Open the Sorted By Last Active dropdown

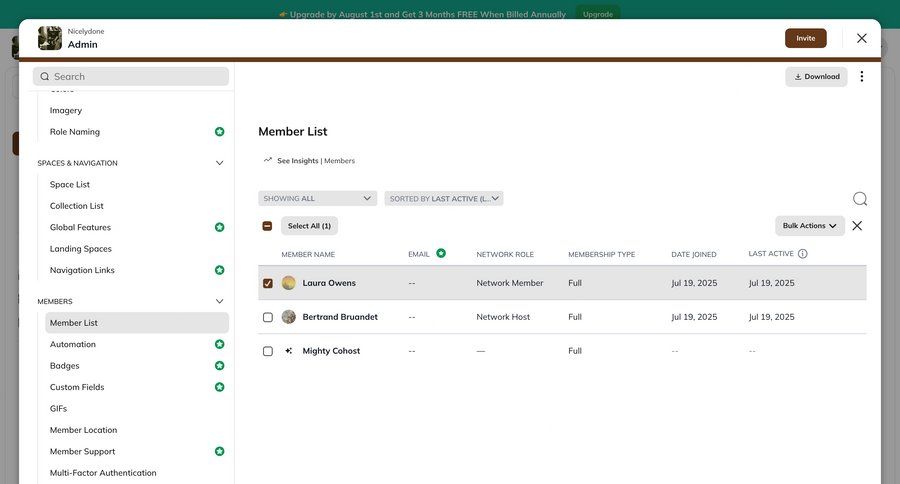point(443,199)
